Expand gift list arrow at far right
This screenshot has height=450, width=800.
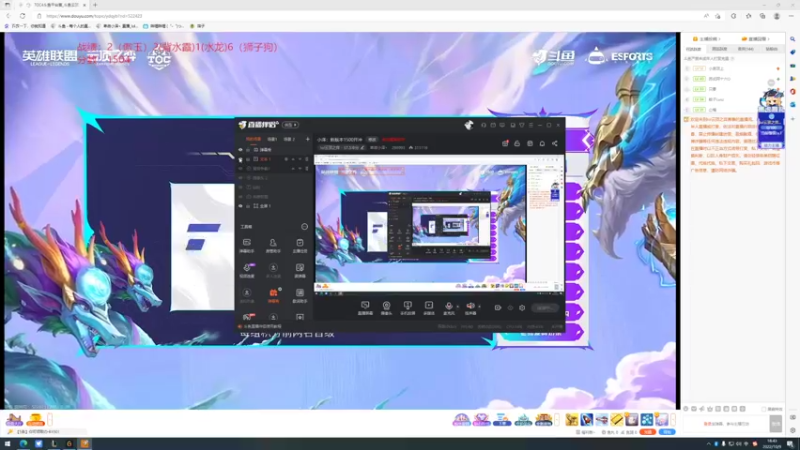tap(673, 419)
